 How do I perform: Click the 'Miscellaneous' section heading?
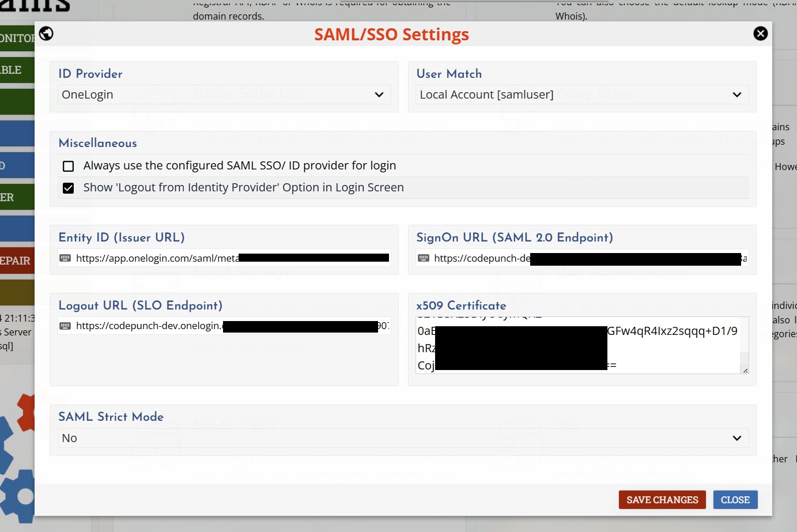tap(98, 143)
